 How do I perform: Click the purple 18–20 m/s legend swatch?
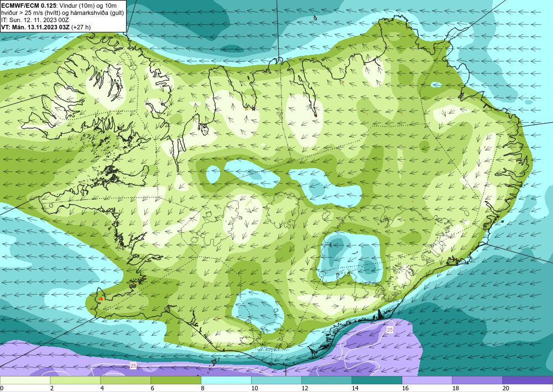tap(477, 380)
